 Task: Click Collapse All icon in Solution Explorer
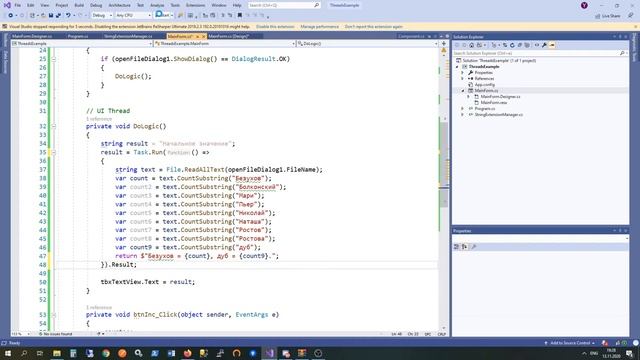(520, 45)
